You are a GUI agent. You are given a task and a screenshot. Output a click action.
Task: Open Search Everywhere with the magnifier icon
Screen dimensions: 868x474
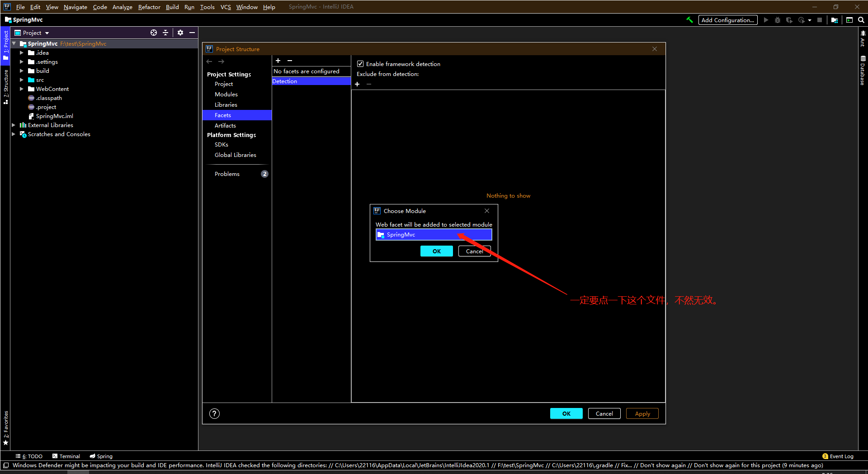[861, 20]
